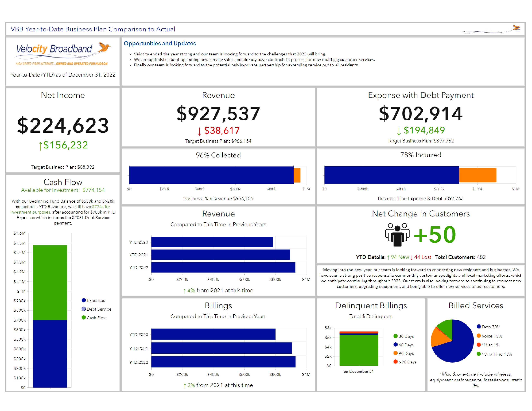
Task: Click the dashboard title VBB Year-to-Date text
Action: (93, 29)
